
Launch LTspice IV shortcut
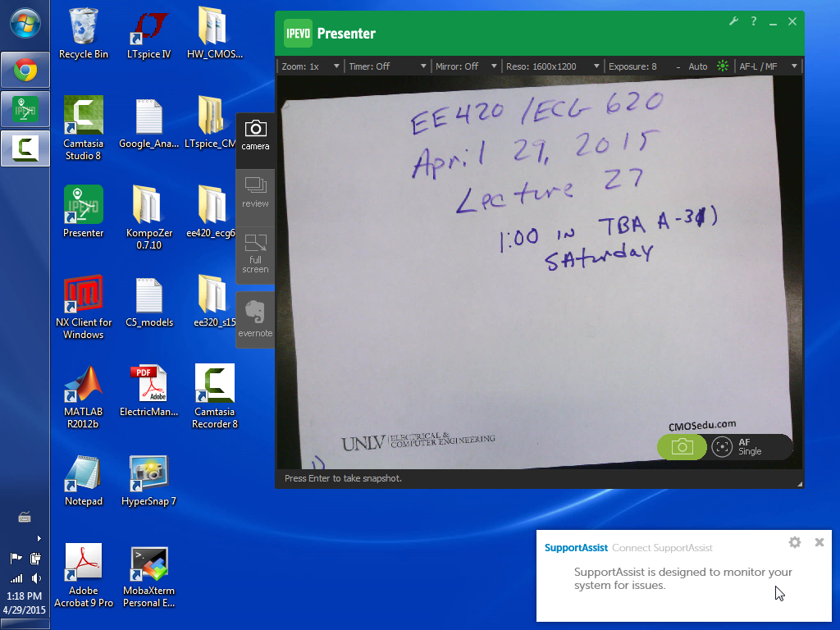tap(149, 33)
